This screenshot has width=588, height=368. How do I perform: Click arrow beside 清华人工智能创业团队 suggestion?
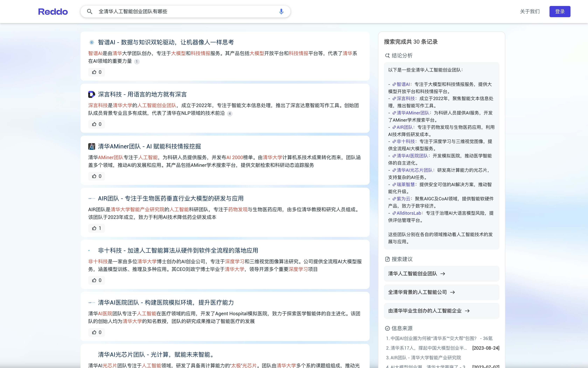(x=443, y=274)
